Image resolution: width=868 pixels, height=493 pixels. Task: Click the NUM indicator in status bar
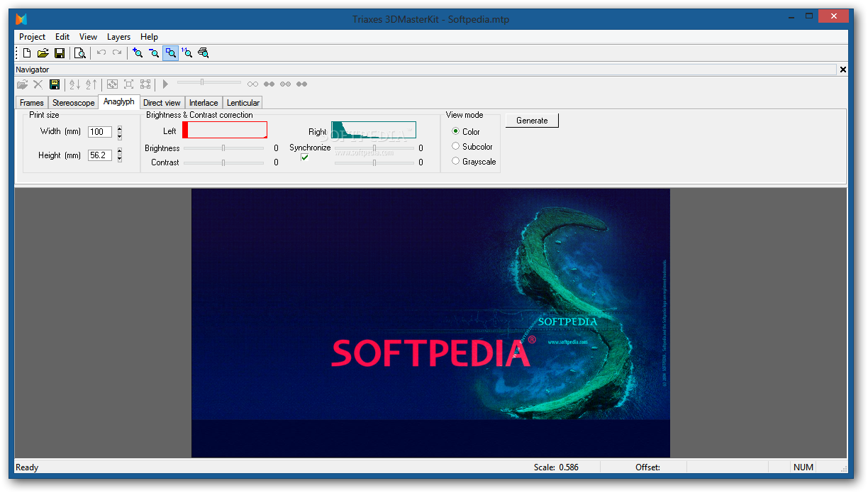(803, 467)
